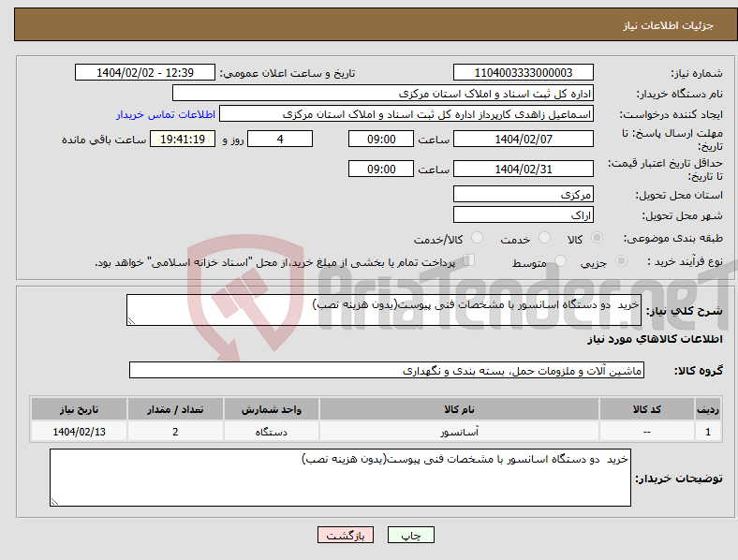738x560 pixels.
Task: Click the چاپ (print) button
Action: [x=410, y=535]
